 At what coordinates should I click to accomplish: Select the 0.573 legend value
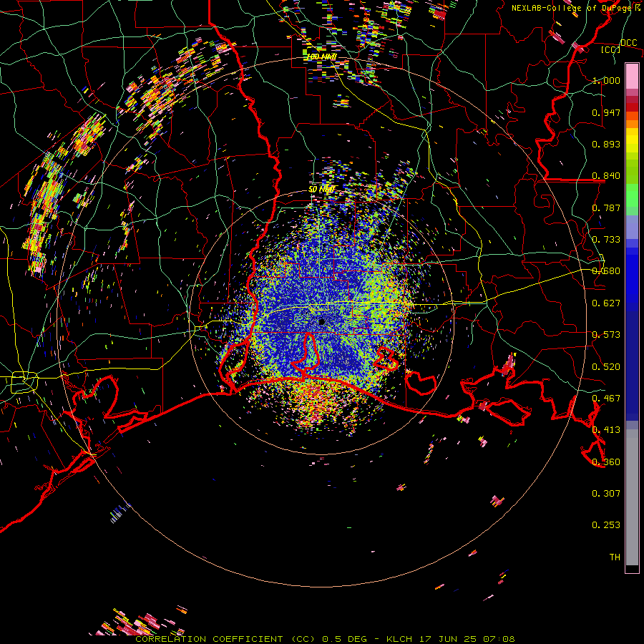pos(606,335)
